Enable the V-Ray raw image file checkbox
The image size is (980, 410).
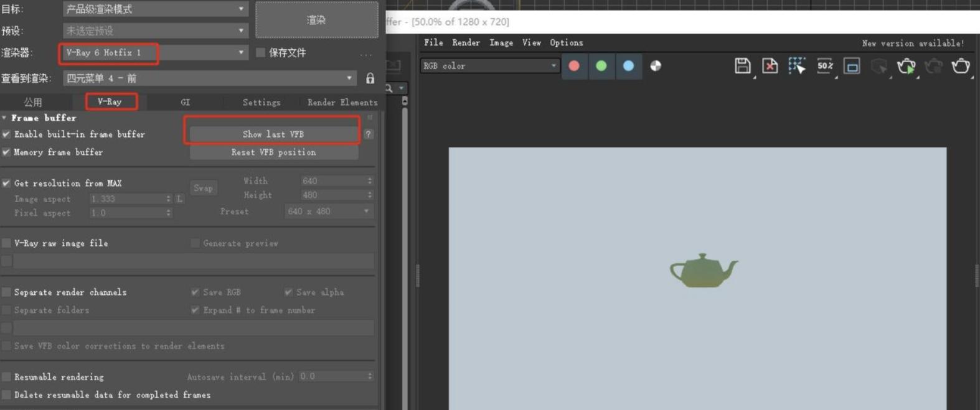(6, 243)
